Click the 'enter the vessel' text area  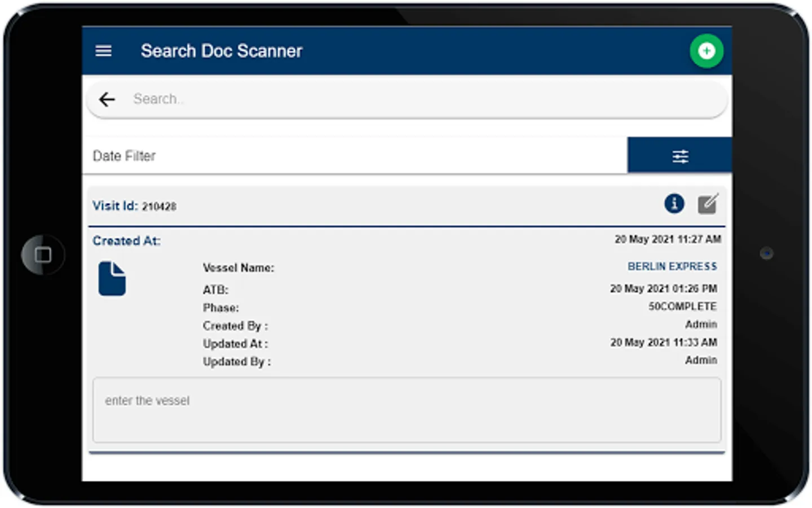click(407, 410)
